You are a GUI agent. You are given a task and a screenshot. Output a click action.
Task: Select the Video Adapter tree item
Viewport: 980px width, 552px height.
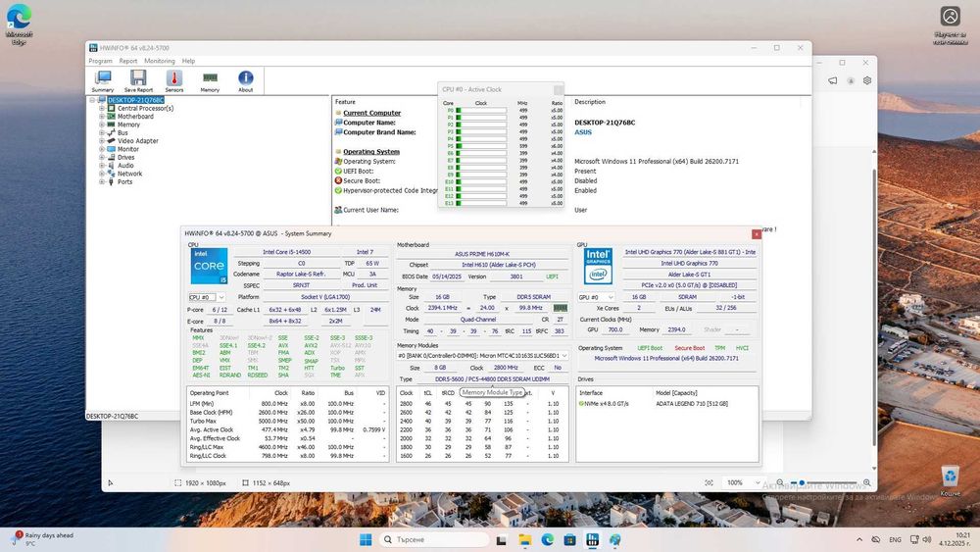[138, 140]
